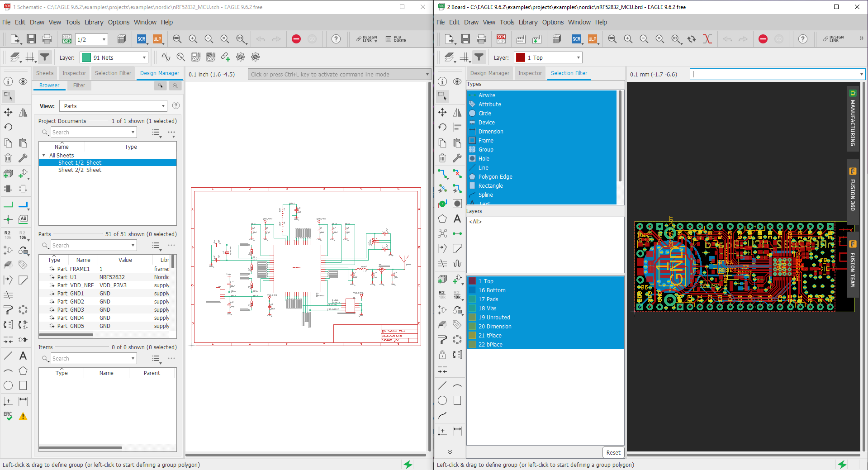
Task: Switch to board with SCH/BRD icon
Action: coord(66,39)
